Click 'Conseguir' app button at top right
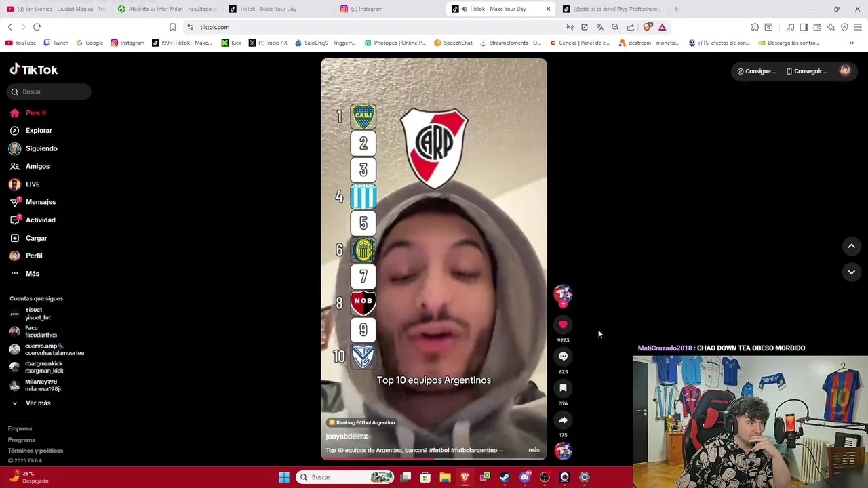The height and width of the screenshot is (488, 868). [807, 71]
